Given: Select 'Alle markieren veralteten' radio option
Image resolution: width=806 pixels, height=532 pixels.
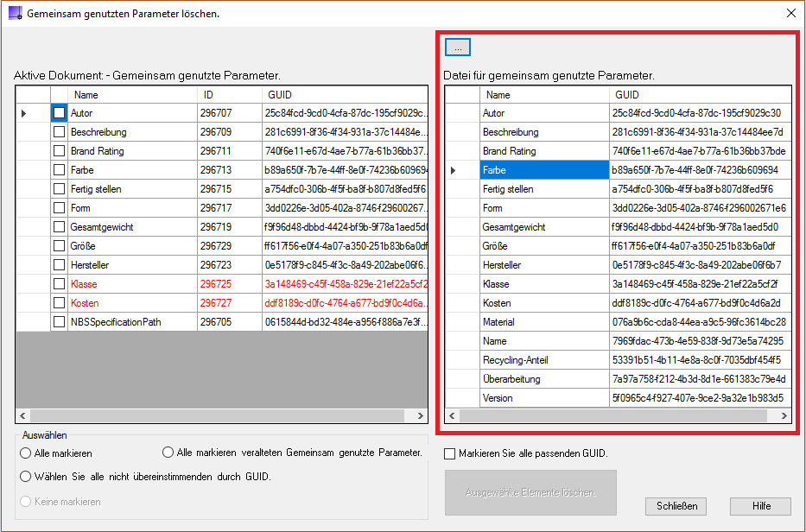Looking at the screenshot, I should 168,453.
